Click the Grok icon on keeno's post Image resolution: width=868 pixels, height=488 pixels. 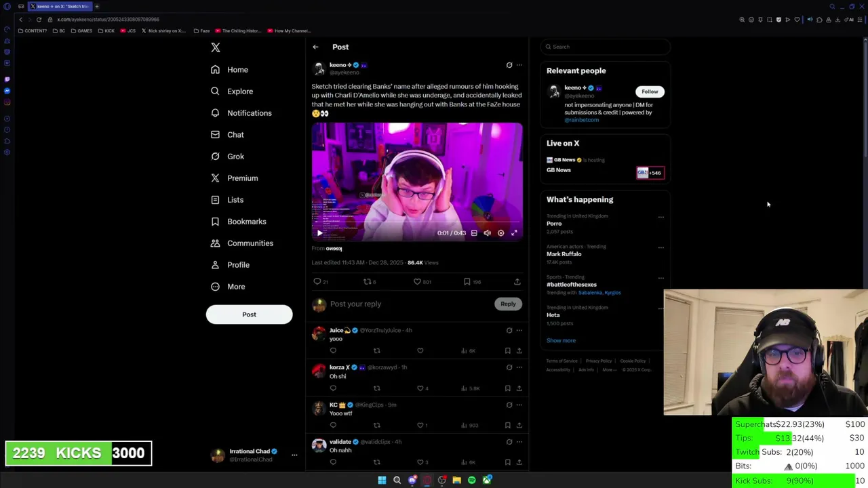509,65
